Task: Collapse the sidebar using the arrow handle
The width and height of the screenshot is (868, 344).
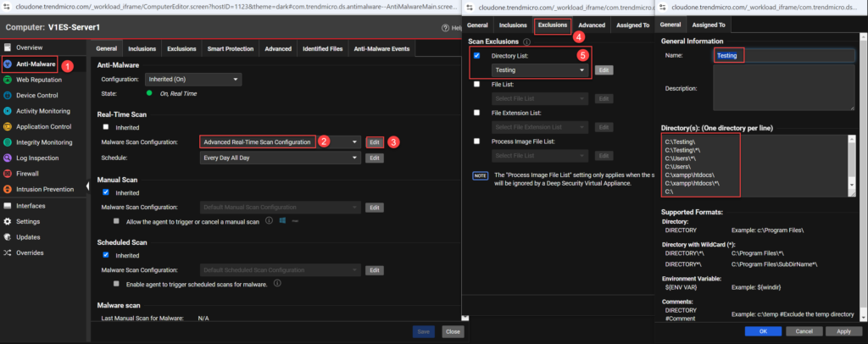Action: point(88,186)
